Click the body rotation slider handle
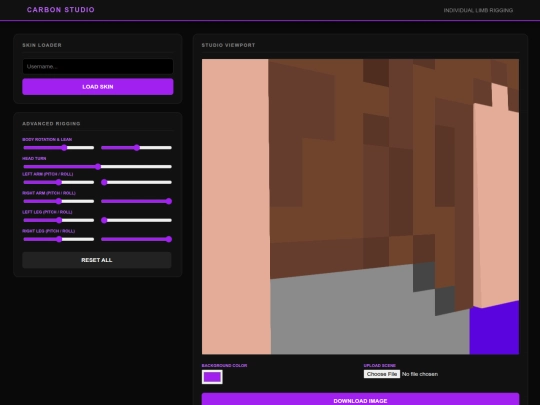Image resolution: width=540 pixels, height=405 pixels. 64,148
